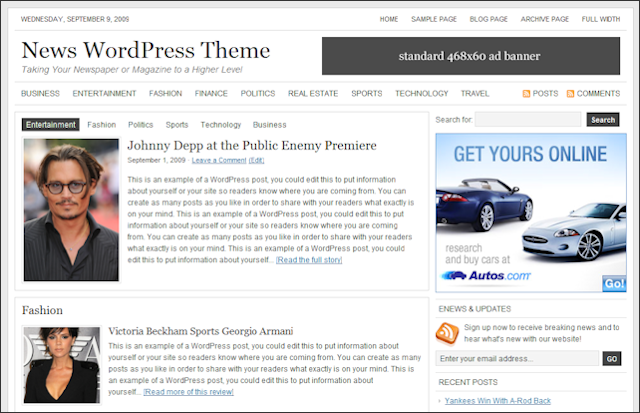Viewport: 640px width, 413px height.
Task: Click the Posts RSS feed icon
Action: [526, 94]
